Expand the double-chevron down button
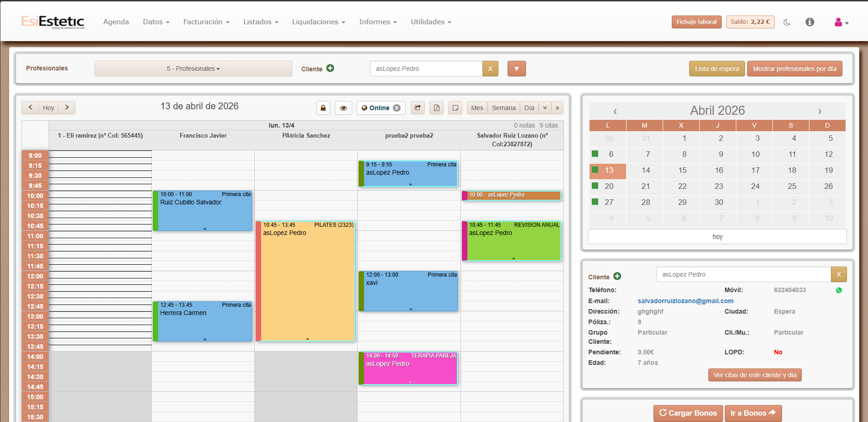This screenshot has width=868, height=422. click(545, 108)
